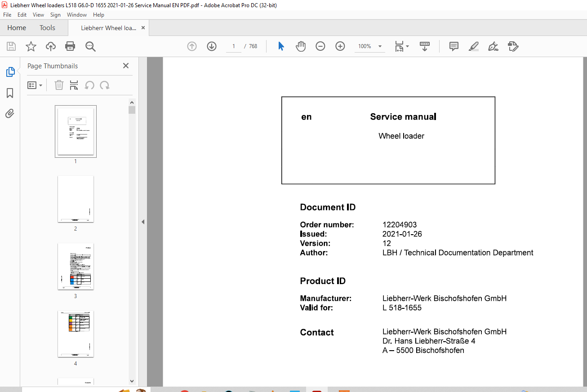The image size is (587, 392).
Task: Click the page number input field
Action: (x=234, y=46)
